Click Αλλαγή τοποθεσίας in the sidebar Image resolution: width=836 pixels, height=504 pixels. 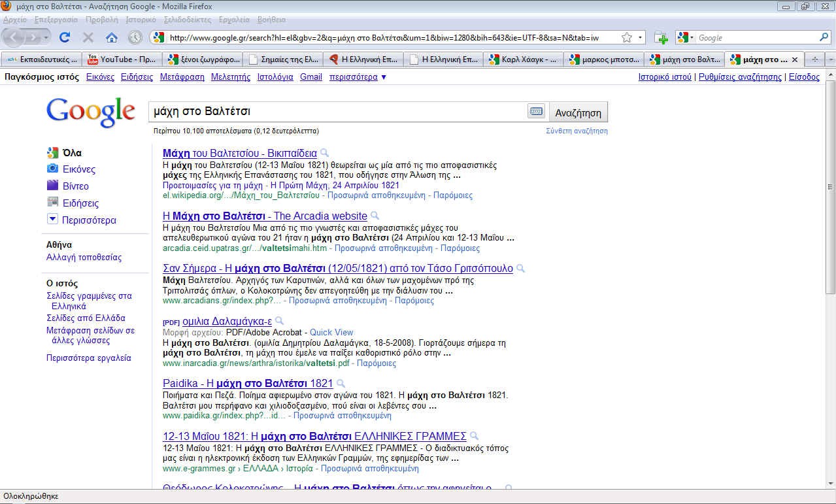[x=84, y=258]
